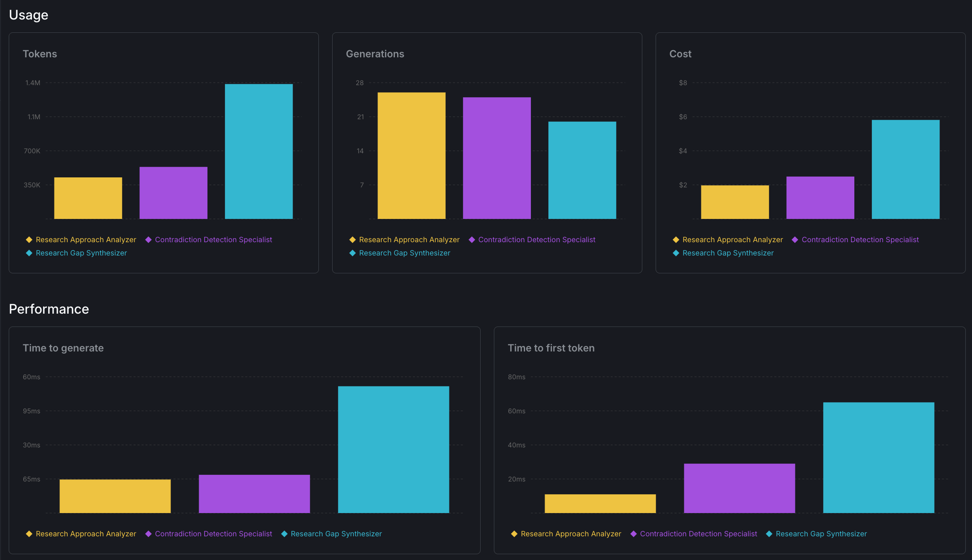Select the purple bar in Tokens chart
The height and width of the screenshot is (560, 972).
(173, 193)
